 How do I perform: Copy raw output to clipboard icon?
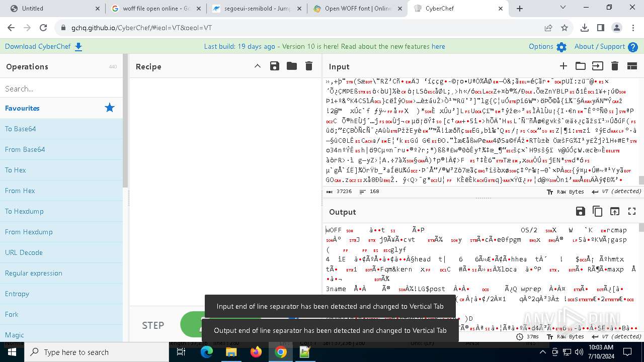597,212
